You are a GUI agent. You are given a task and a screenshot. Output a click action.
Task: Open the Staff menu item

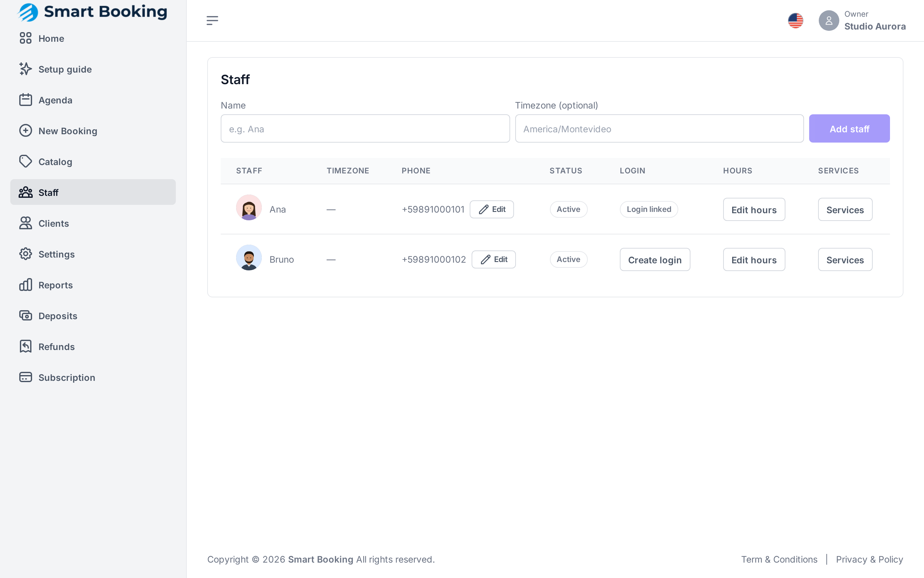93,192
